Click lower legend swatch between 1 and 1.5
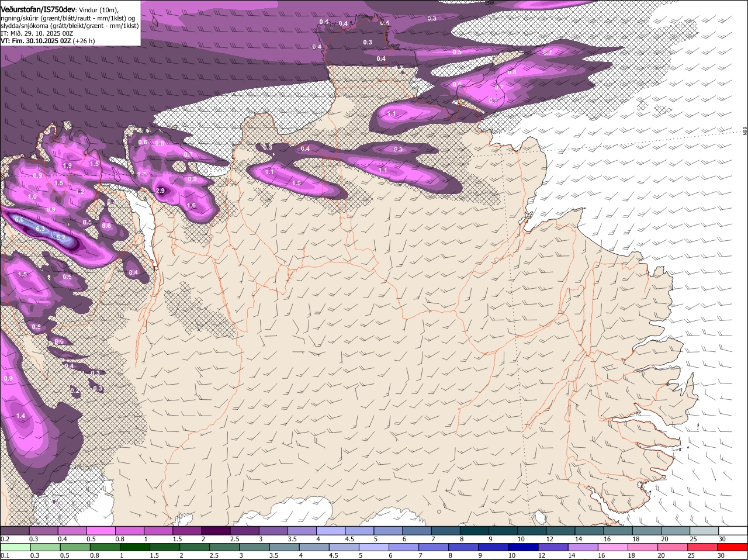Image resolution: width=748 pixels, height=560 pixels. point(134,547)
